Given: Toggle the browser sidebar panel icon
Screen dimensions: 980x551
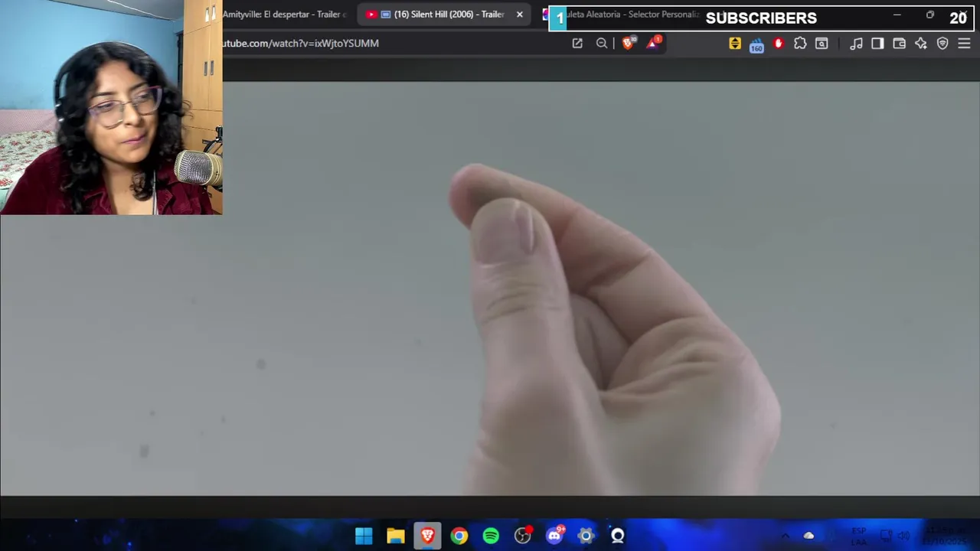Looking at the screenshot, I should 877,44.
